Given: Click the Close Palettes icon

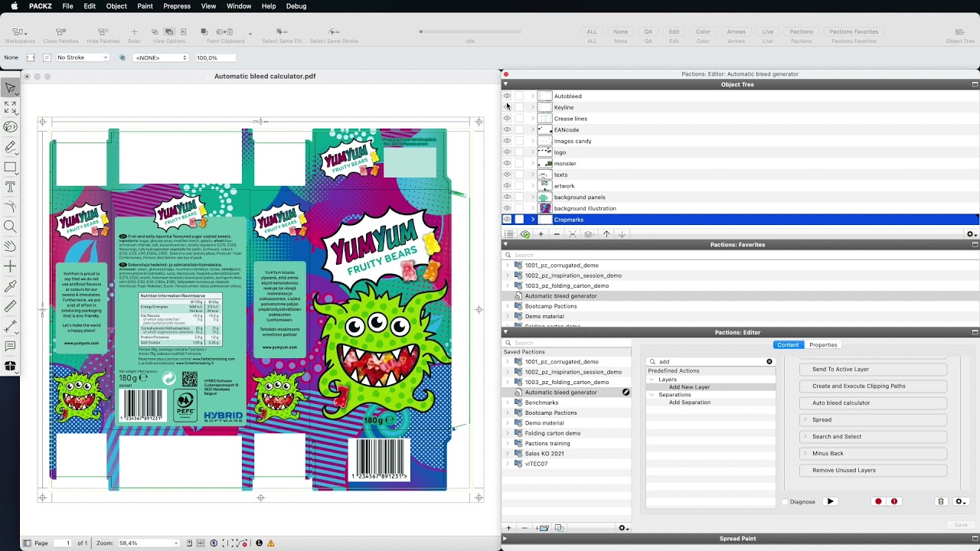Looking at the screenshot, I should pos(60,32).
